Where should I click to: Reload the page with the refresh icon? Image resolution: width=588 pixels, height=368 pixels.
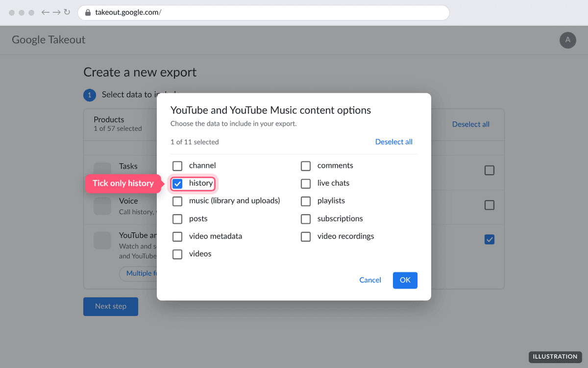coord(67,12)
